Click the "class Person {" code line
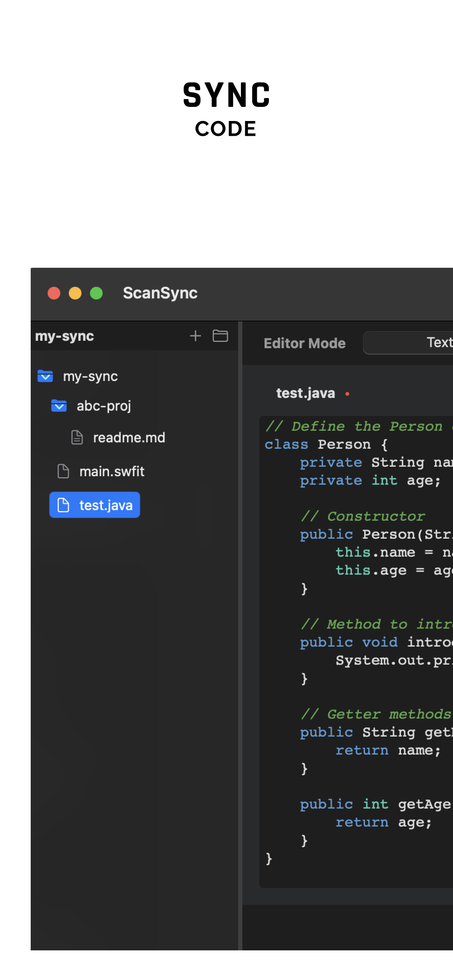Screen dimensions: 453x980 (326, 444)
